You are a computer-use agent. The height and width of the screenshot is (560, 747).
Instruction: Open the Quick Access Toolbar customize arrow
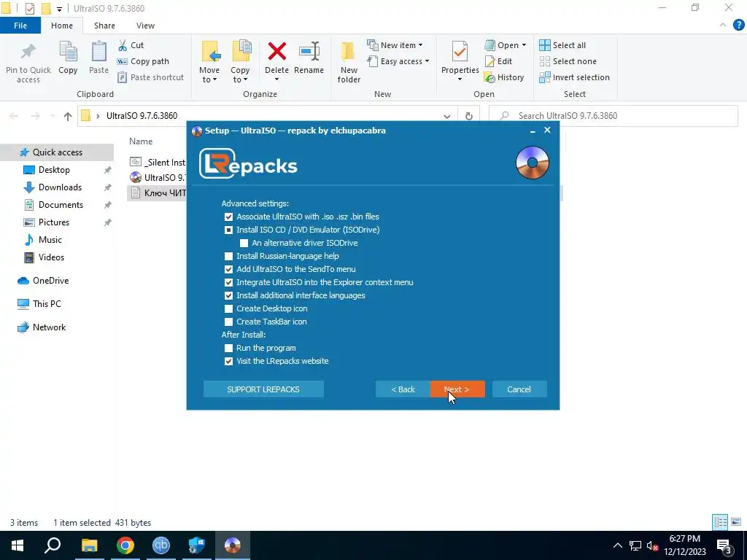coord(60,9)
